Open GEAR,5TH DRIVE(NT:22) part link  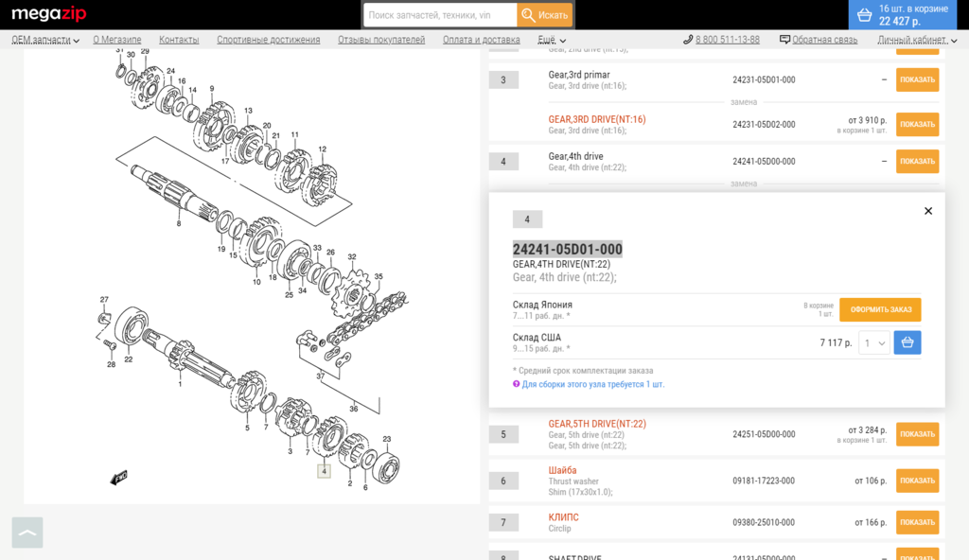(x=597, y=424)
